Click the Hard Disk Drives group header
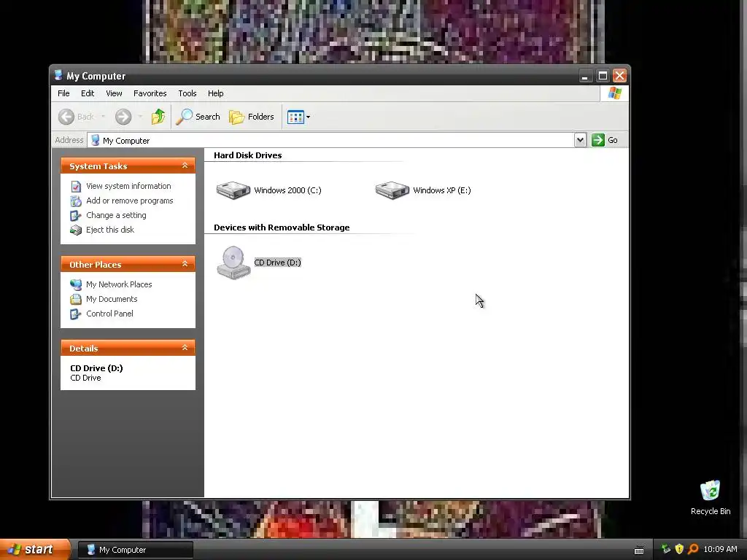The height and width of the screenshot is (560, 747). 248,155
